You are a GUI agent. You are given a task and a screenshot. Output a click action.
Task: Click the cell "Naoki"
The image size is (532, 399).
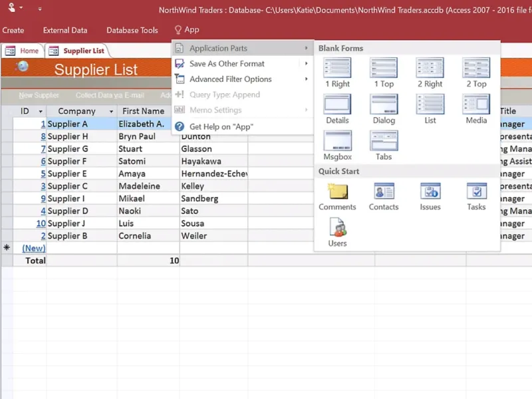point(148,211)
